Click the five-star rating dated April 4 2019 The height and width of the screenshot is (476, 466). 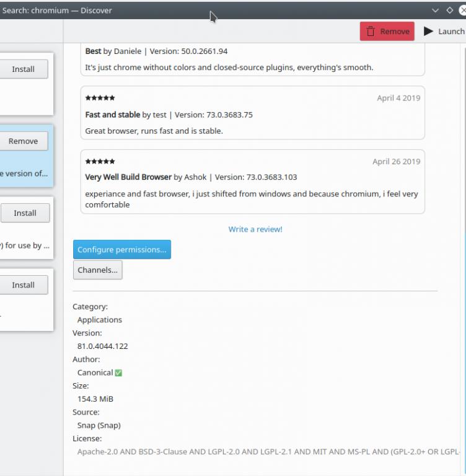(100, 98)
